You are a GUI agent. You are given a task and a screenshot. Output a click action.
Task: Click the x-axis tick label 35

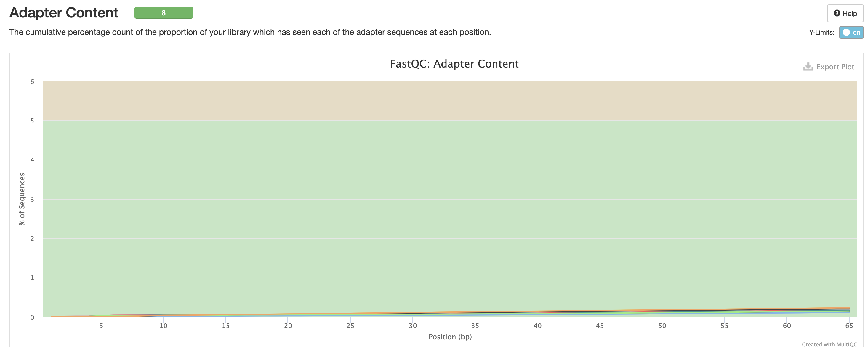[475, 326]
